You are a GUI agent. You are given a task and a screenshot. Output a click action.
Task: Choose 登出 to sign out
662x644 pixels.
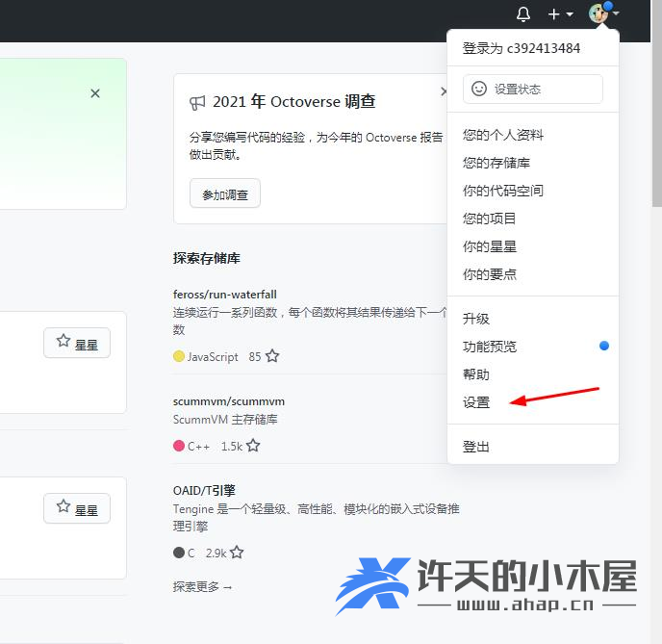coord(475,447)
